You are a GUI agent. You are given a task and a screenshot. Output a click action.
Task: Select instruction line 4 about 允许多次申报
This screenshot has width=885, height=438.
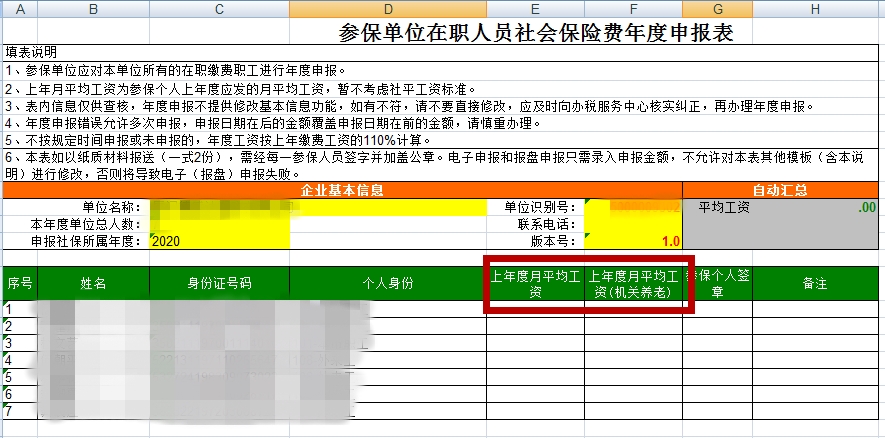441,122
